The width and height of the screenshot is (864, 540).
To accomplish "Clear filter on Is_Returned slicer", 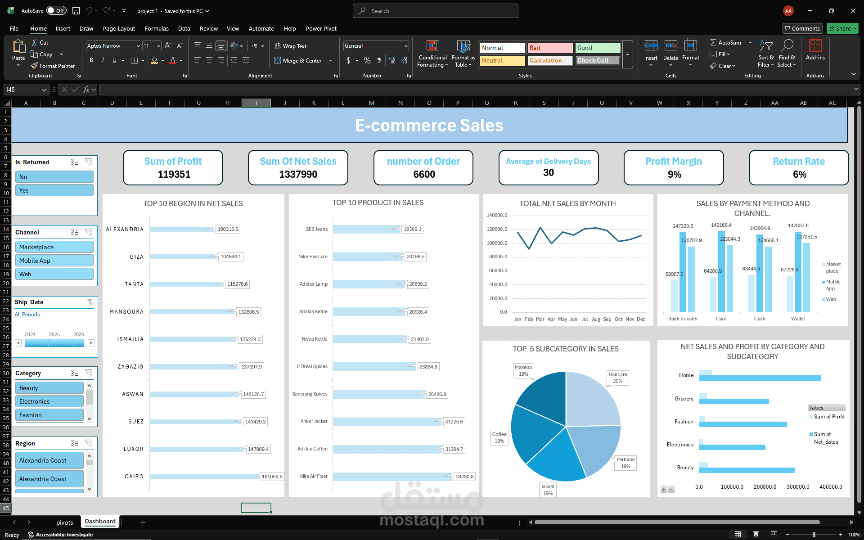I will [89, 162].
